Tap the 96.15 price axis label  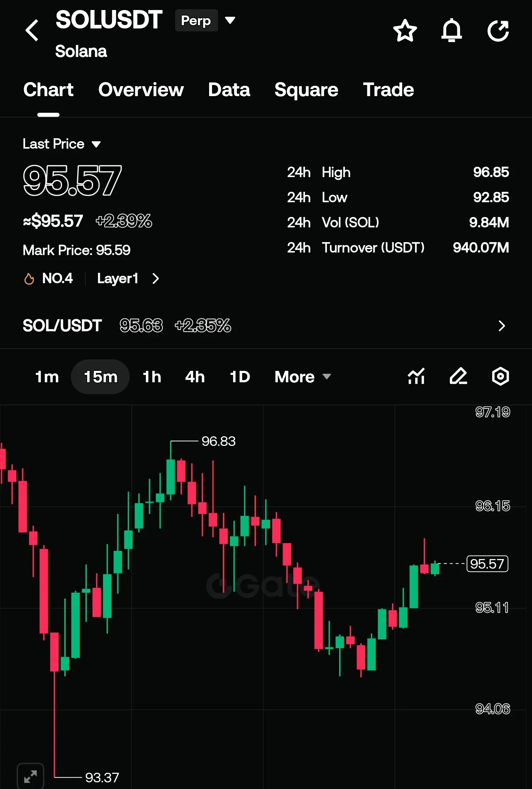(492, 506)
